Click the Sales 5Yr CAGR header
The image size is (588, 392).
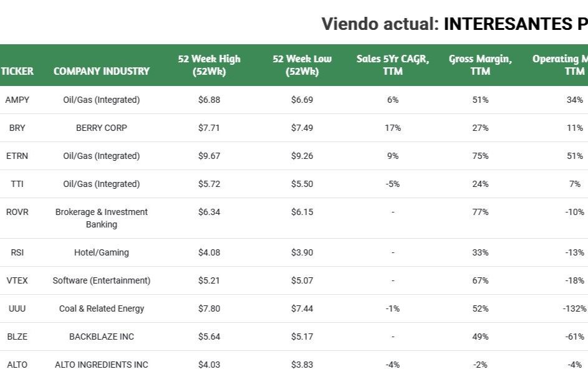[393, 65]
